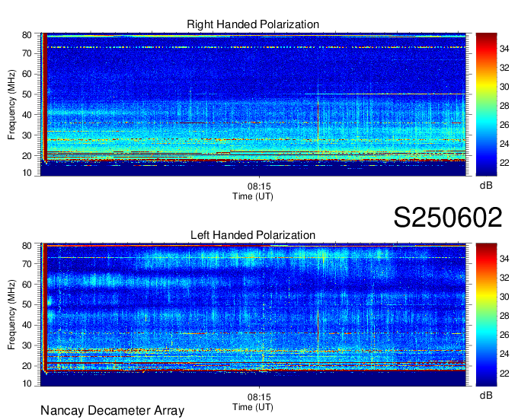This screenshot has height=420, width=518.
Task: Click the 08:15 tick under Right Handed plot
Action: 259,186
